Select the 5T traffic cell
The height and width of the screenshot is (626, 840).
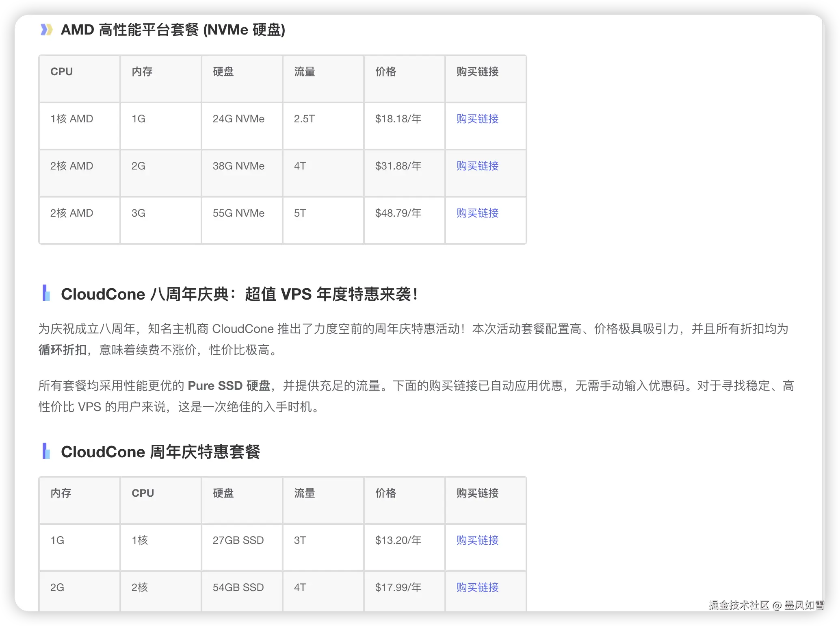click(x=323, y=220)
